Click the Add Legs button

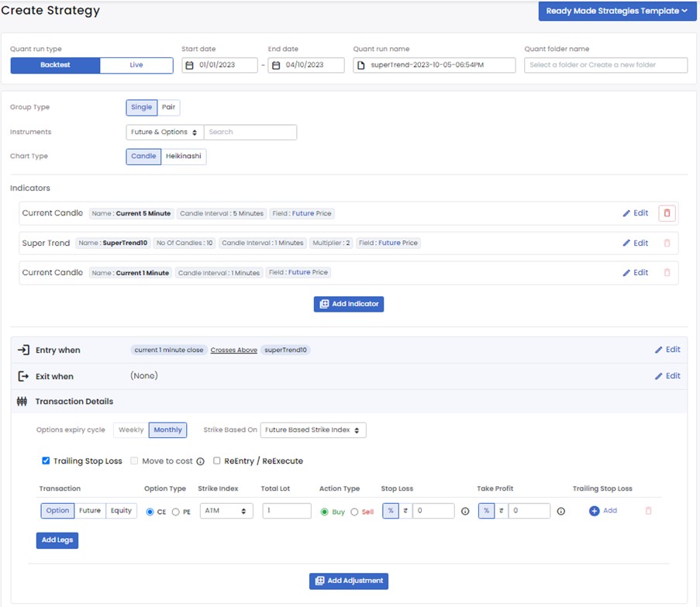[x=57, y=540]
